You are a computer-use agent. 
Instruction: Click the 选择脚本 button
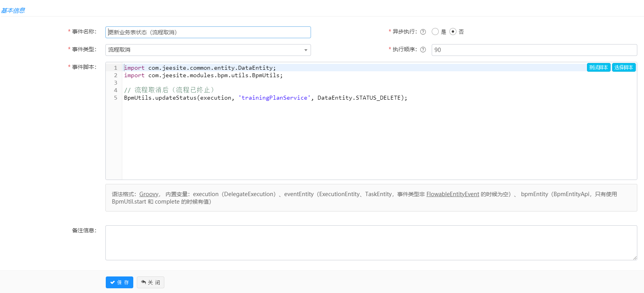(624, 67)
